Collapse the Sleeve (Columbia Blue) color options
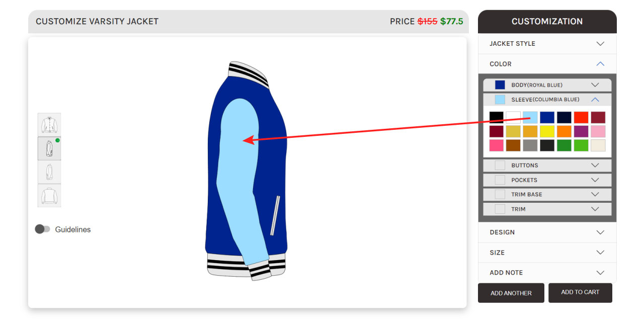 click(547, 100)
